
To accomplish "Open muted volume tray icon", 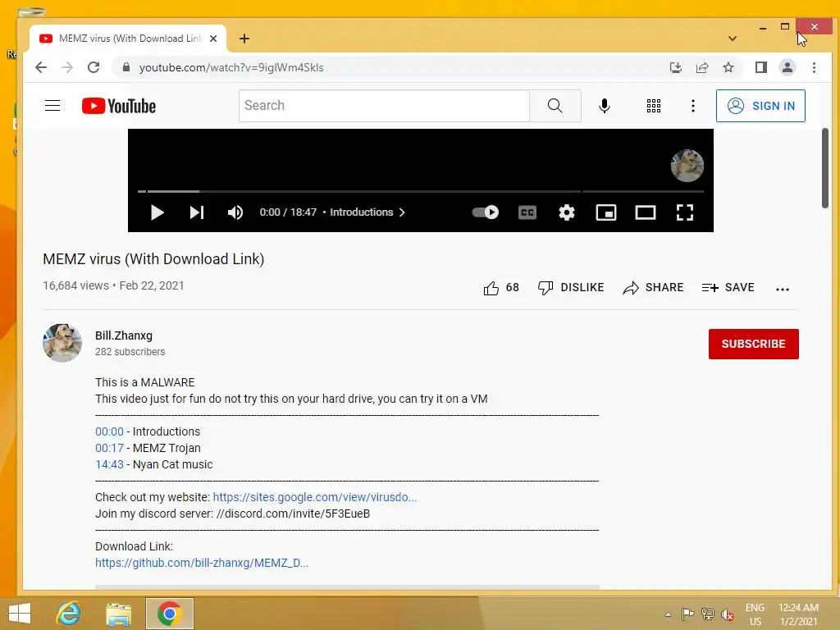I will 728,614.
